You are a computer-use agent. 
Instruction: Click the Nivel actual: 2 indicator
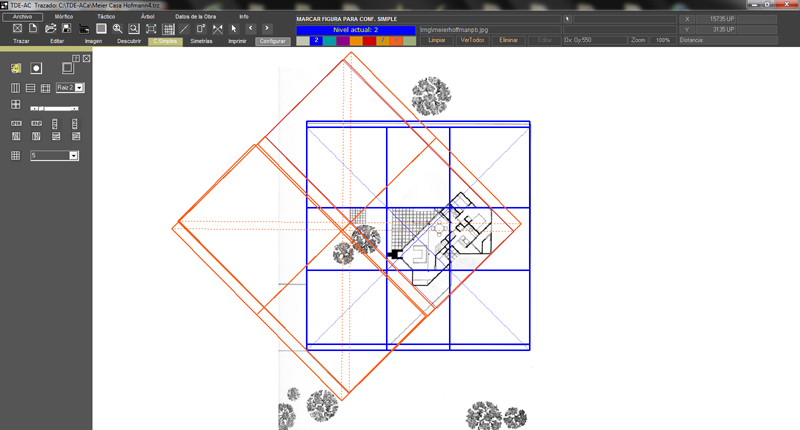(356, 30)
